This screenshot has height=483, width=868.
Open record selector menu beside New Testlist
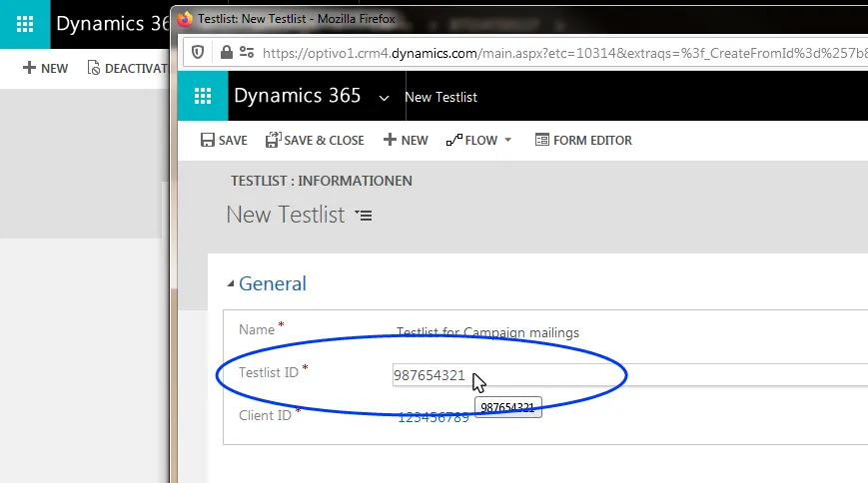coord(364,215)
